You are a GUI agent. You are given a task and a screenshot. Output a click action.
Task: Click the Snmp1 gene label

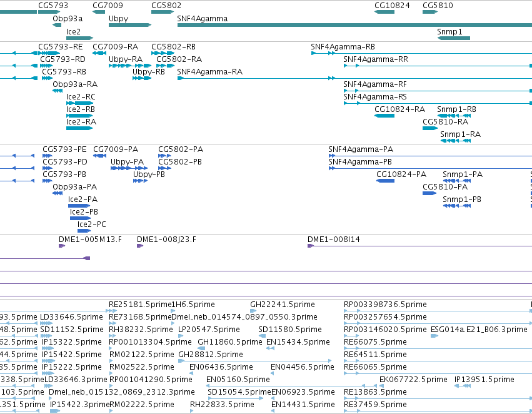[x=449, y=31]
